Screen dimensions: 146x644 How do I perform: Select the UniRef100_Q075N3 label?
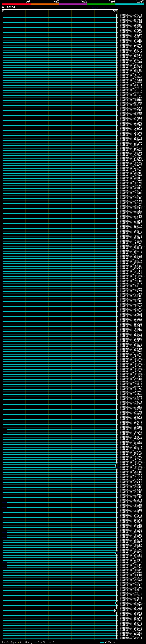click(x=131, y=42)
